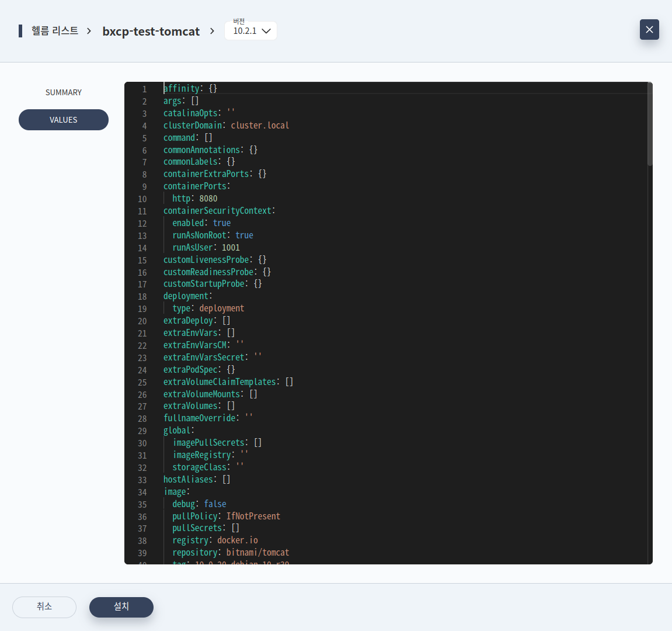Viewport: 672px width, 631px height.
Task: Click the '8080' http port value
Action: click(208, 199)
